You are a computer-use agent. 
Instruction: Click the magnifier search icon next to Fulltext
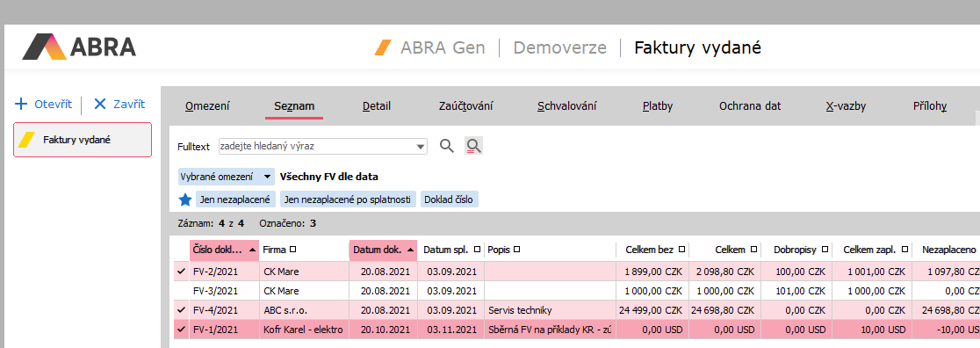pos(446,147)
